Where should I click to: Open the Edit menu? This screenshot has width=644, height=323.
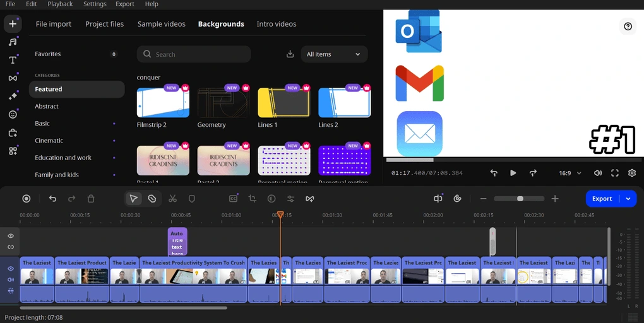[31, 4]
